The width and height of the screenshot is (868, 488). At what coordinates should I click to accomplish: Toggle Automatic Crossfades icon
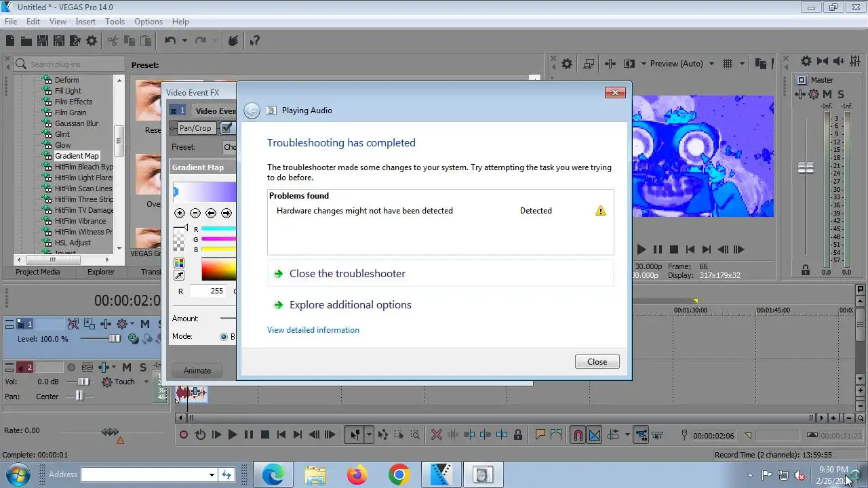pyautogui.click(x=595, y=435)
